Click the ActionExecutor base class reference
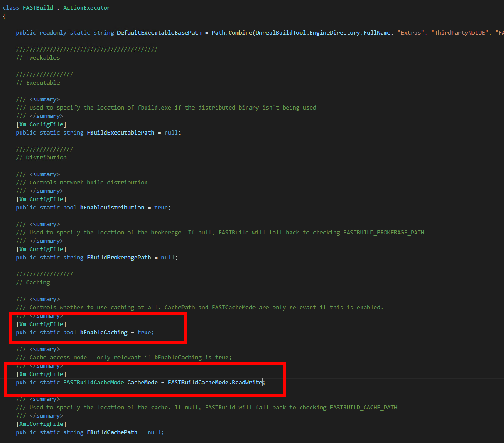The height and width of the screenshot is (443, 504). click(x=86, y=7)
